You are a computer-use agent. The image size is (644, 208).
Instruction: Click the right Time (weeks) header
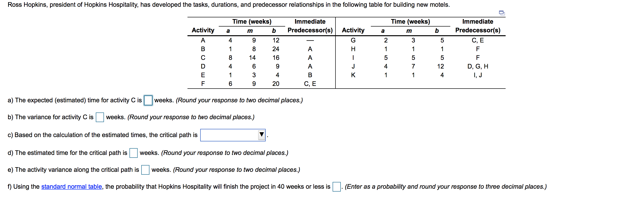click(x=411, y=21)
